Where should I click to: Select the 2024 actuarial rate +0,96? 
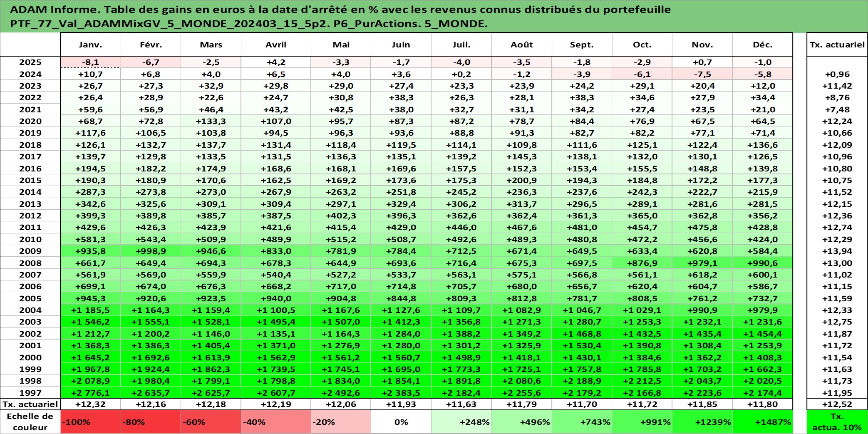pyautogui.click(x=837, y=74)
